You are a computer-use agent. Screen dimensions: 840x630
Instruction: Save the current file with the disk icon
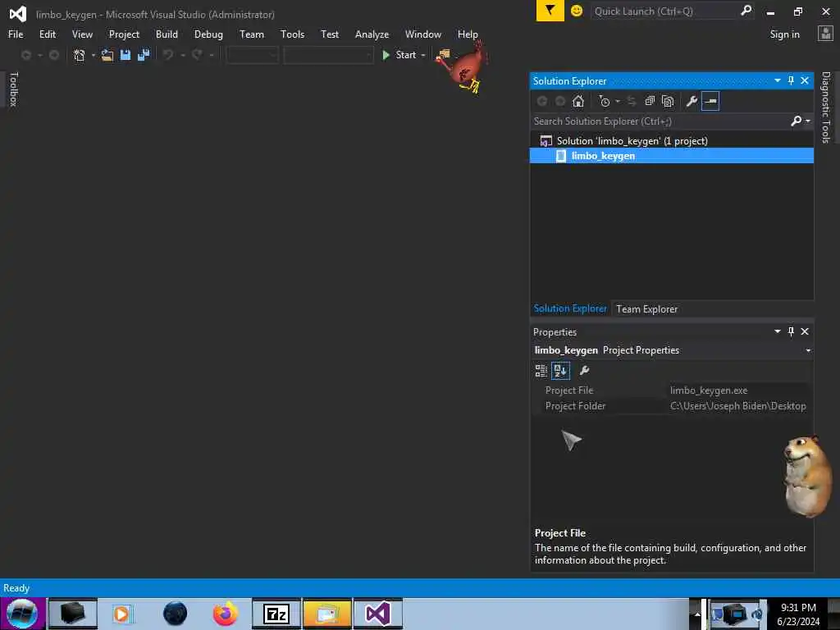tap(126, 55)
